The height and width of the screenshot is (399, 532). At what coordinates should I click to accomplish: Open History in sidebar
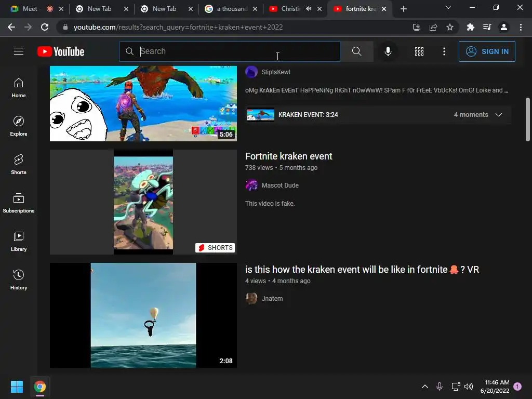click(x=19, y=280)
